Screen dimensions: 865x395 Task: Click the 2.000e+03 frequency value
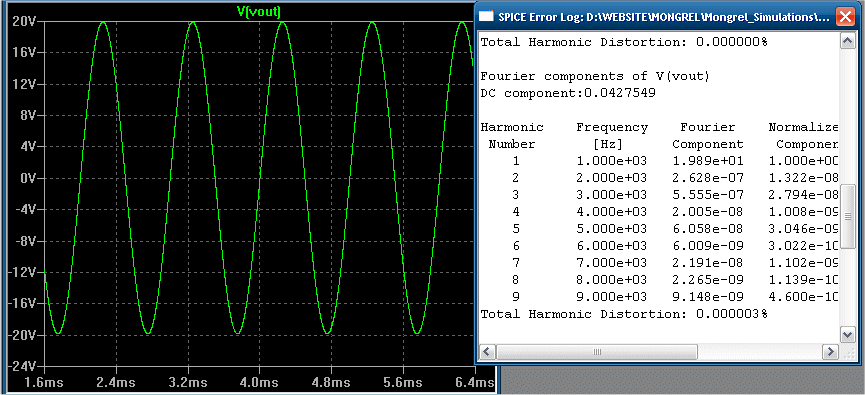612,178
